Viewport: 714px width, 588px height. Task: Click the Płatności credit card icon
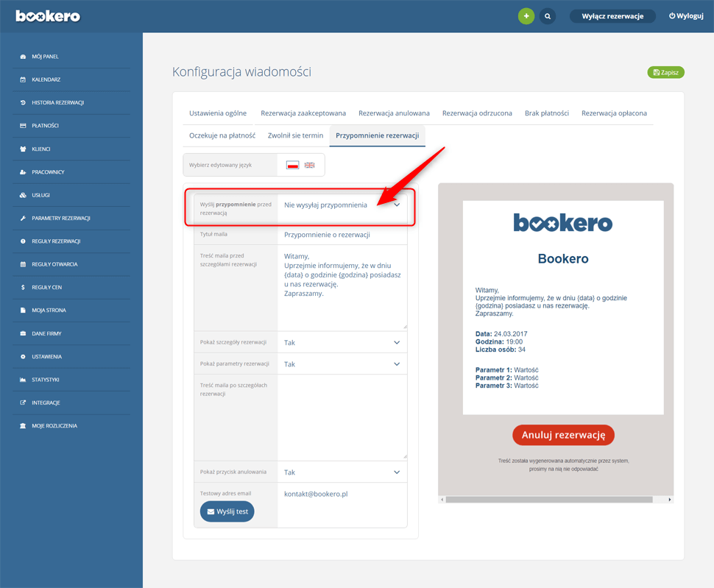(x=23, y=126)
